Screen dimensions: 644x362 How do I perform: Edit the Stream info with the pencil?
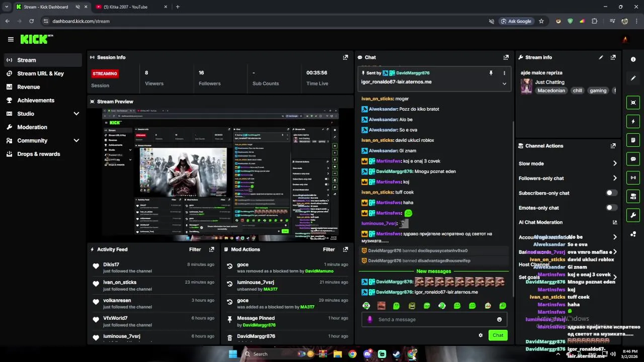click(601, 57)
